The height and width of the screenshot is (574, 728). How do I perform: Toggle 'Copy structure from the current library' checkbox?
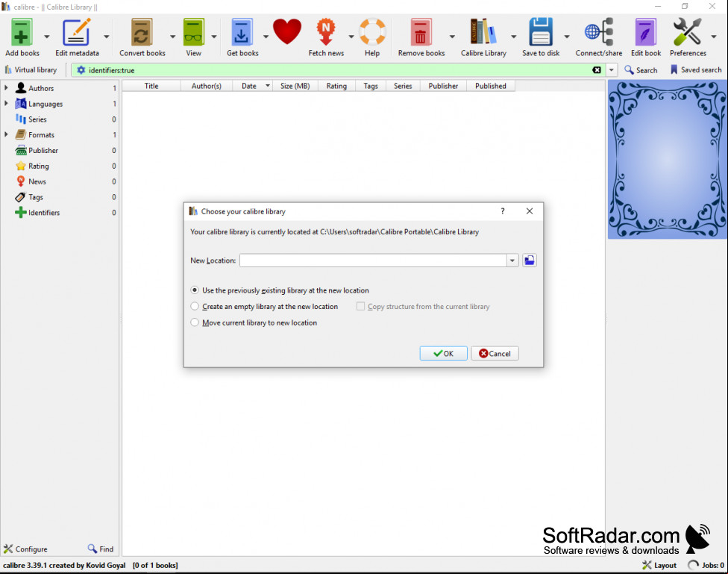point(360,306)
